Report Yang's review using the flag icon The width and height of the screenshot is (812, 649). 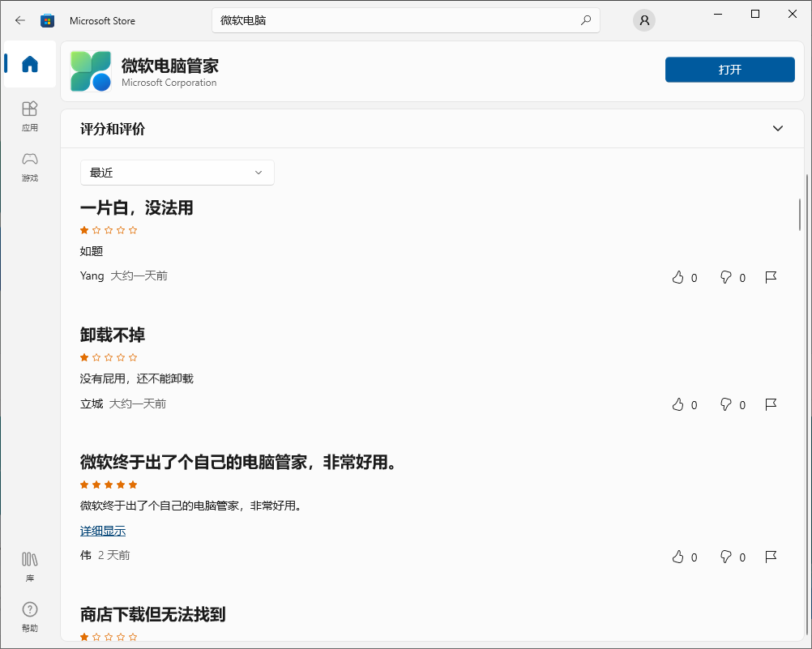coord(771,277)
